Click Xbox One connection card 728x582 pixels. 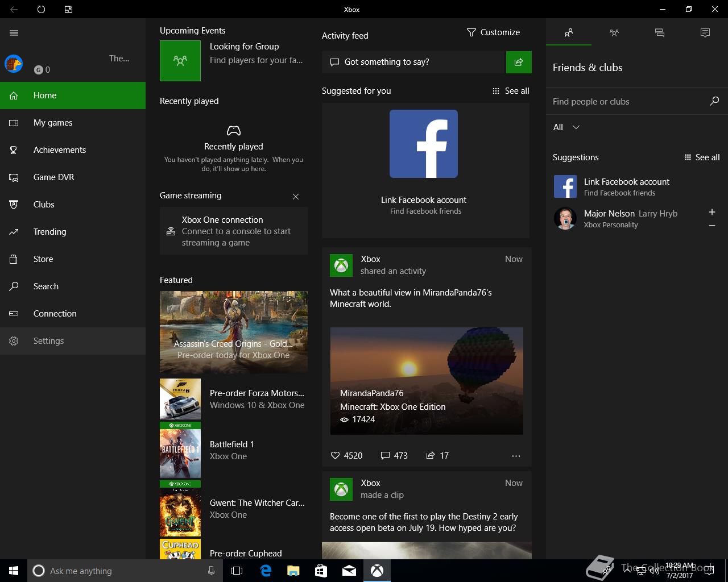(234, 231)
